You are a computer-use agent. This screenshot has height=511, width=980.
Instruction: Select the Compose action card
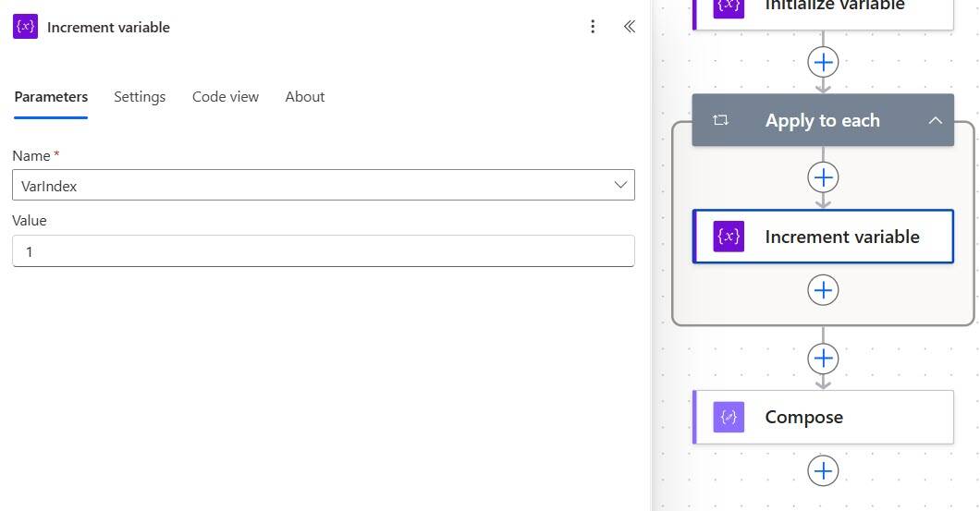tap(823, 418)
